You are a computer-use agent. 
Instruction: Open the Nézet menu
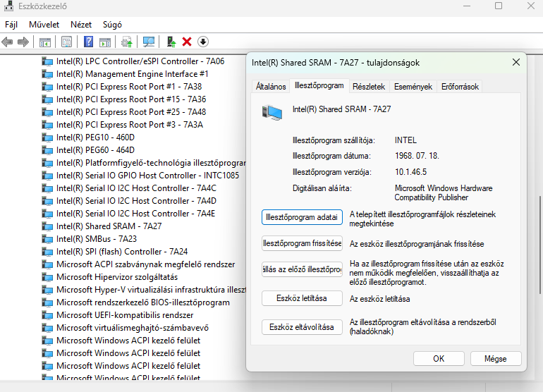pos(81,25)
